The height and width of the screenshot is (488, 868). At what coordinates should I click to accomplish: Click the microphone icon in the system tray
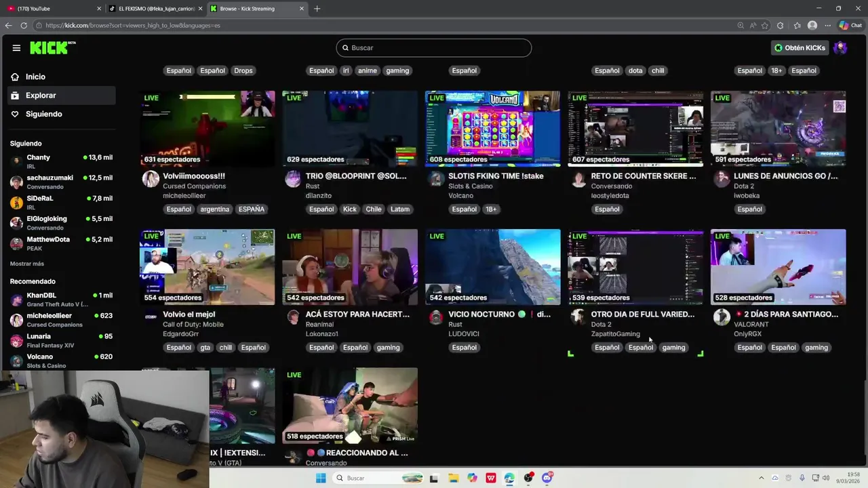pyautogui.click(x=802, y=478)
